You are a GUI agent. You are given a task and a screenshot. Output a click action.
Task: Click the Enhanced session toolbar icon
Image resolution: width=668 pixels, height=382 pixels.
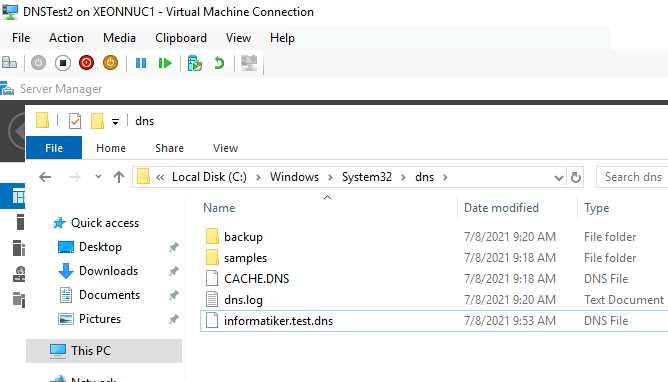[x=249, y=63]
